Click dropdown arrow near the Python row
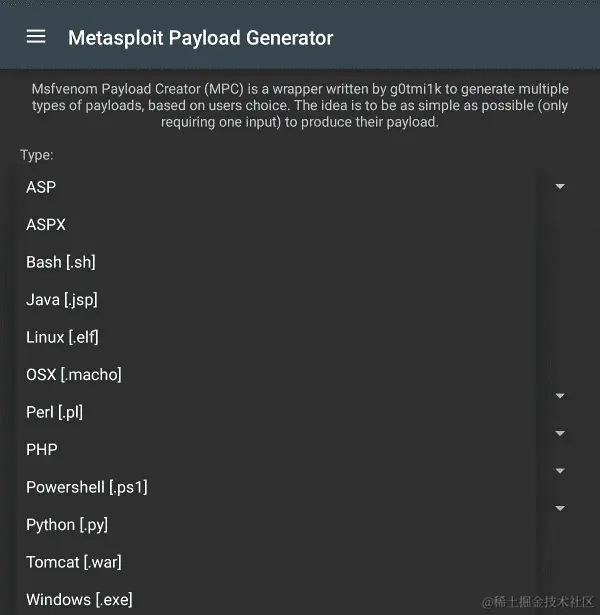Screen dimensions: 600x615 tap(560, 508)
